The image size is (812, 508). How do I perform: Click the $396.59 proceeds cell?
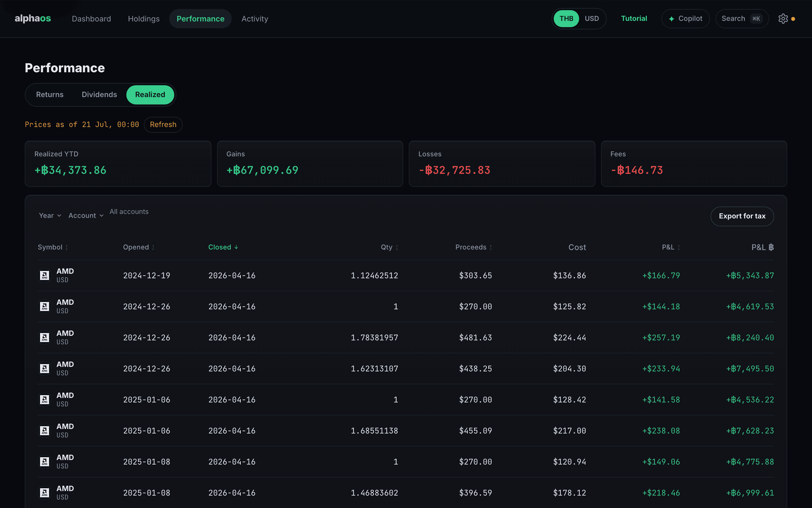pyautogui.click(x=475, y=493)
